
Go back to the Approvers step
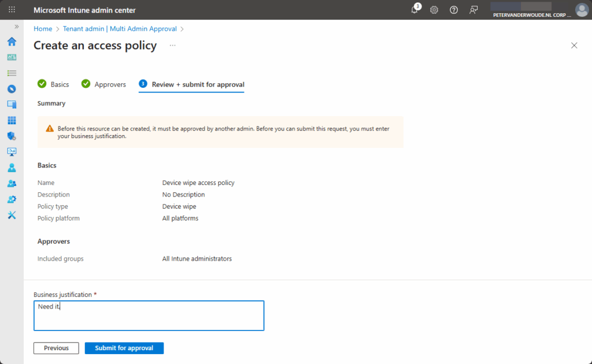pyautogui.click(x=103, y=84)
